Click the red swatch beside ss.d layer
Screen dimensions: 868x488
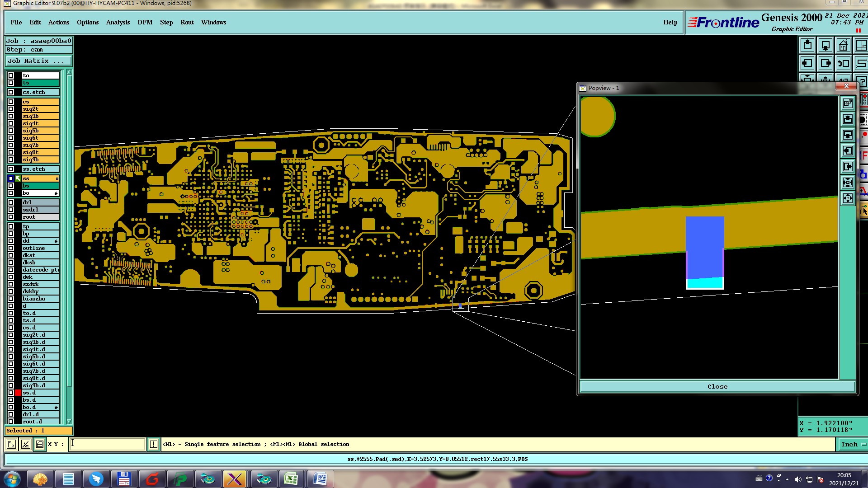[18, 393]
